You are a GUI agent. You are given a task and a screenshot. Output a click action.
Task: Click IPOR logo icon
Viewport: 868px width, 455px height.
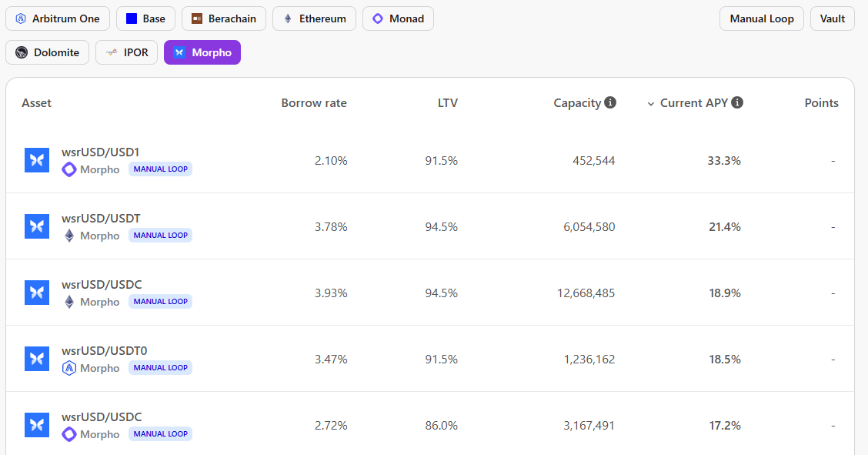click(x=112, y=52)
